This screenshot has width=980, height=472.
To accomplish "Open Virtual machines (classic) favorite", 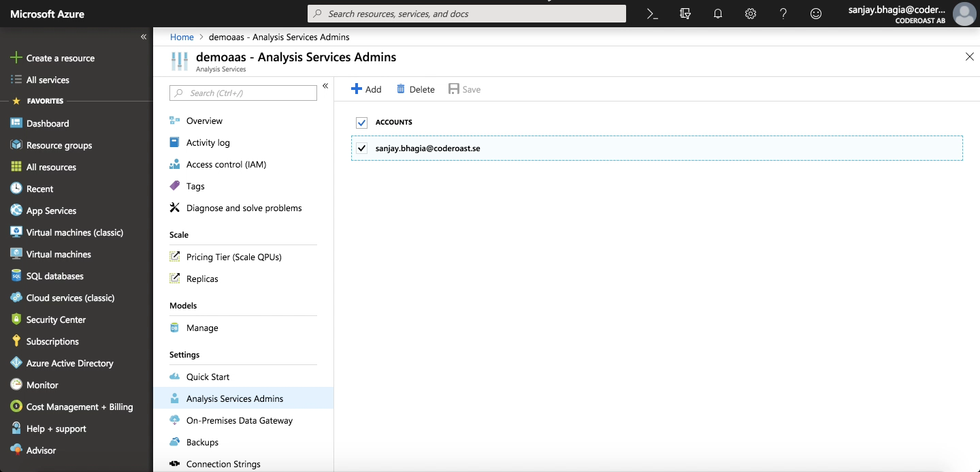I will pos(76,232).
